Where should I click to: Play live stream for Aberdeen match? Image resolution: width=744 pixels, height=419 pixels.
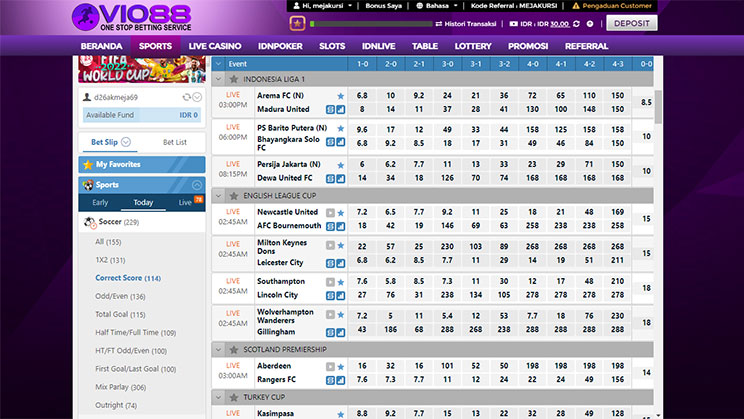pos(330,366)
